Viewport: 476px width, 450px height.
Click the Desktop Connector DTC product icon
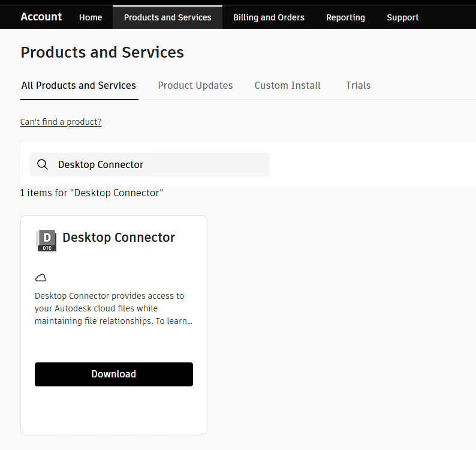pyautogui.click(x=46, y=240)
